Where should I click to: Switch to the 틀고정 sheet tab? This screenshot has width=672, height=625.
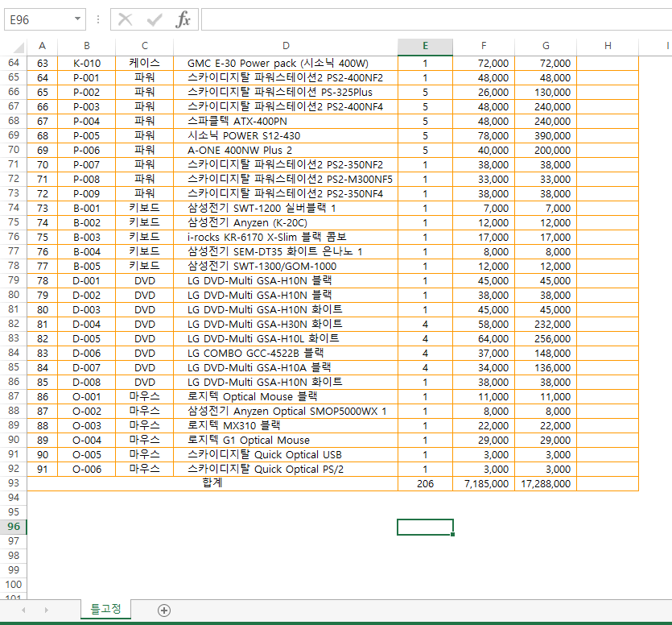pyautogui.click(x=105, y=609)
